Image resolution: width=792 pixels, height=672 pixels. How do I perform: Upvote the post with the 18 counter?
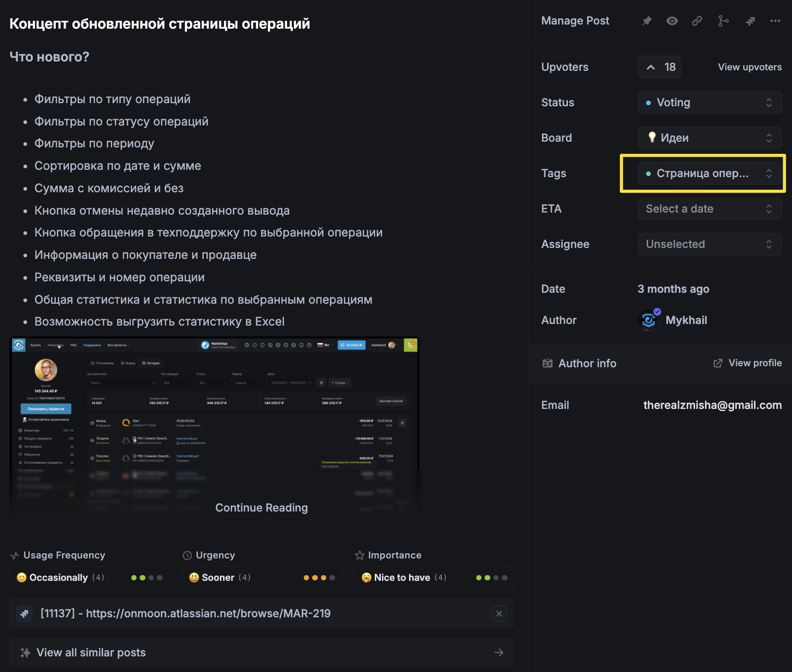[x=660, y=67]
